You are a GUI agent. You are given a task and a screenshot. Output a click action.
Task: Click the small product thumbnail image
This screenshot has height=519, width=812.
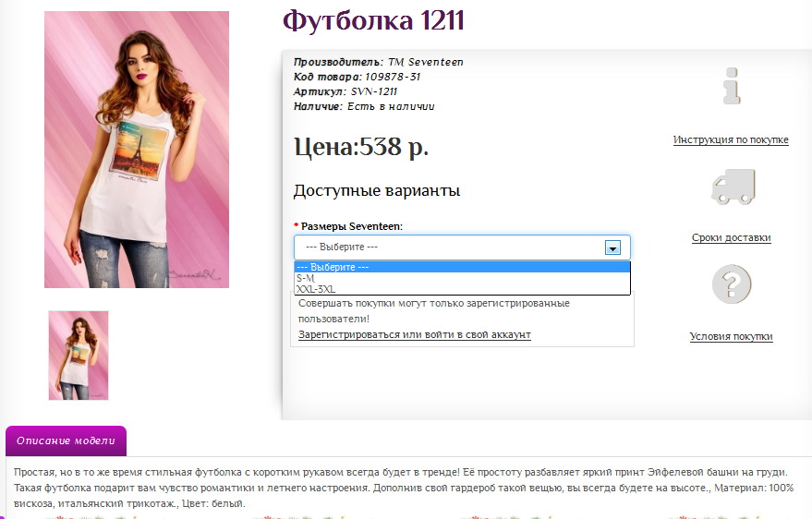(x=79, y=356)
